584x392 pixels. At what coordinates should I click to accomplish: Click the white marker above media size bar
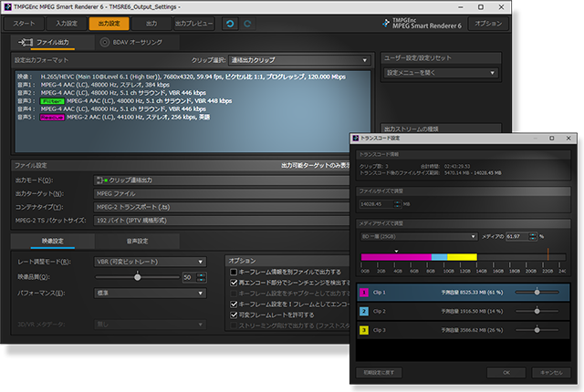[396, 251]
